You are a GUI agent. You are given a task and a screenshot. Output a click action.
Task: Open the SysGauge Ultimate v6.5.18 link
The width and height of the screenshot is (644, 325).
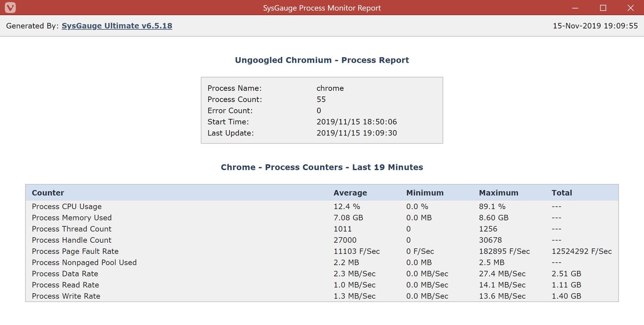point(117,26)
